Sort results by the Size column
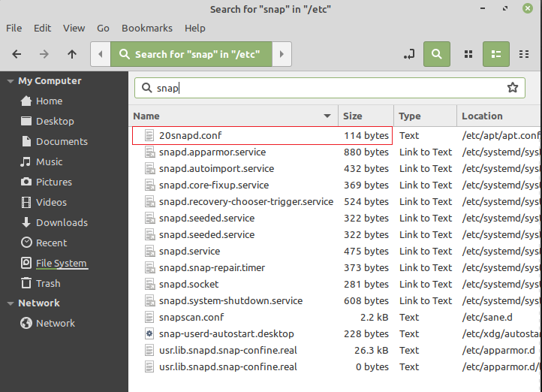 point(353,116)
